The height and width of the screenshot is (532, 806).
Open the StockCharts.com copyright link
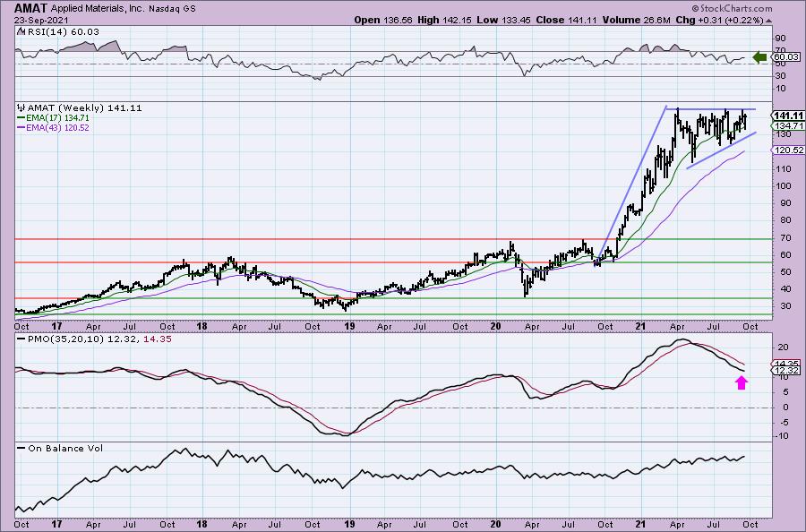click(732, 8)
